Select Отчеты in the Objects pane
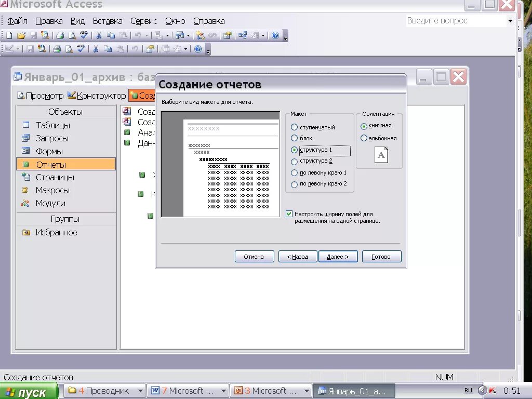Screen dimensions: 532x399 pyautogui.click(x=66, y=165)
